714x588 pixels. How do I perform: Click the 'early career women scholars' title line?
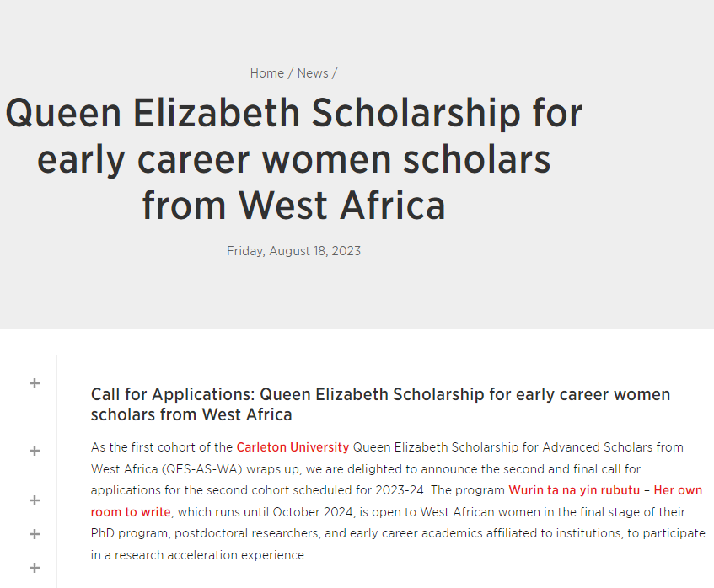(x=293, y=159)
